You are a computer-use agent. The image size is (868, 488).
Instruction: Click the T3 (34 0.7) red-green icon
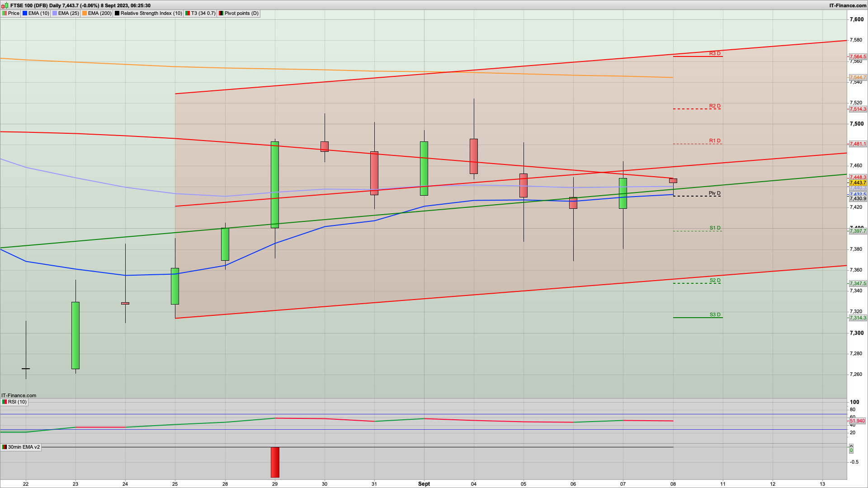point(188,14)
